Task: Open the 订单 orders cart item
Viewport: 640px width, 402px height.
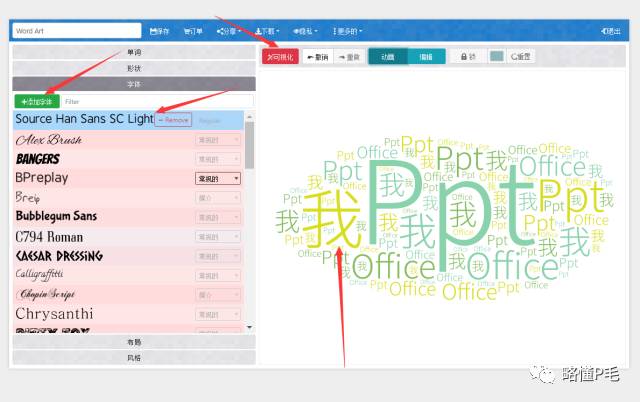Action: point(193,31)
